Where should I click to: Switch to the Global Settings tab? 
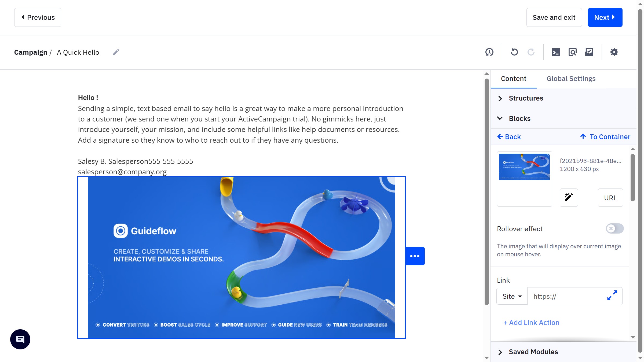tap(571, 79)
